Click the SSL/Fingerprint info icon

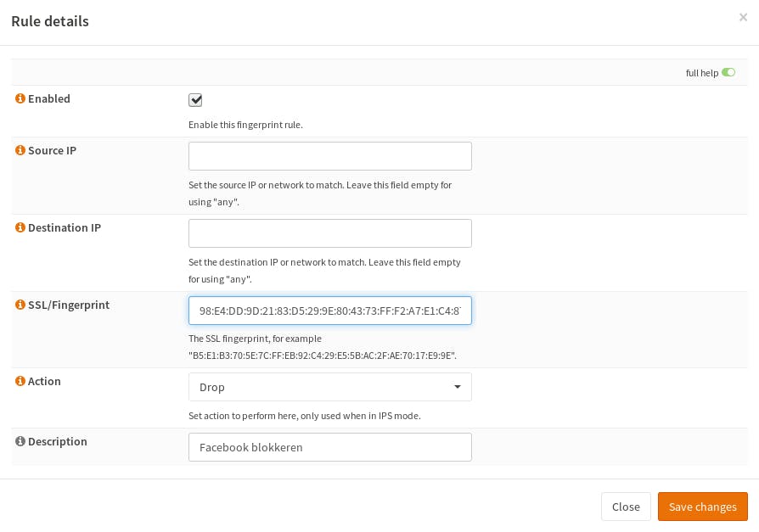tap(20, 305)
